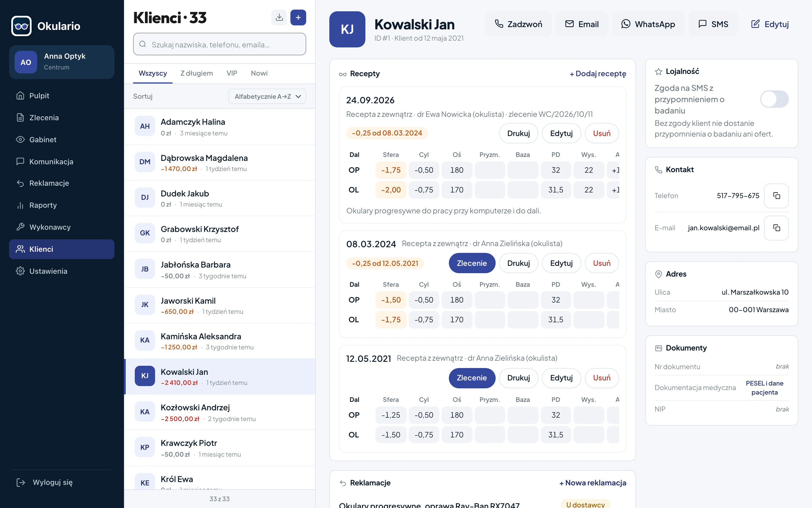
Task: Click the Email button in header
Action: (x=581, y=24)
